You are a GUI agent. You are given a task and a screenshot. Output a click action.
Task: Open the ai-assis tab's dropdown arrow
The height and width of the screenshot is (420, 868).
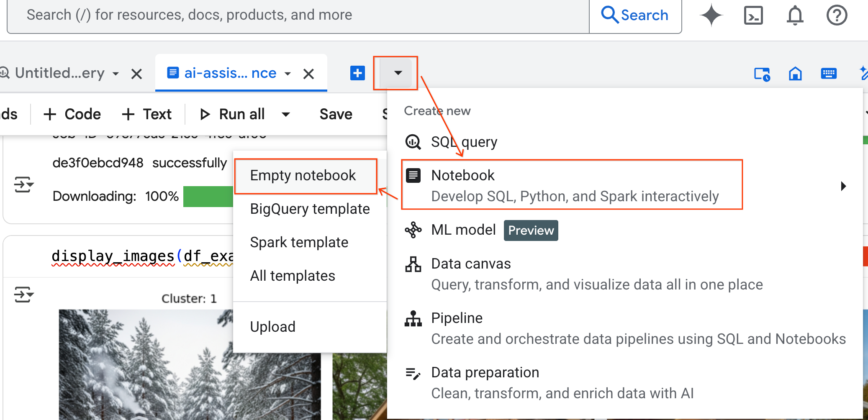click(x=288, y=73)
